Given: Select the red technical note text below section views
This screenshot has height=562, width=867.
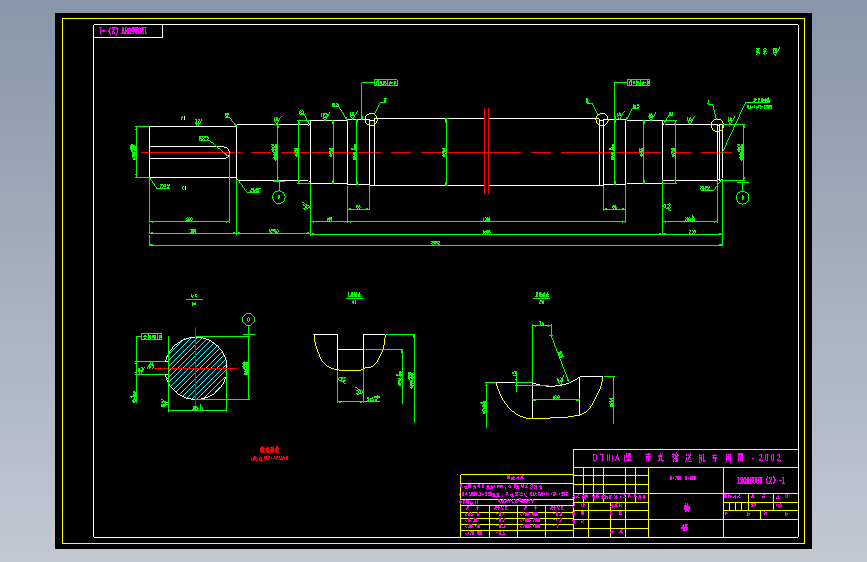Looking at the screenshot, I should 269,454.
